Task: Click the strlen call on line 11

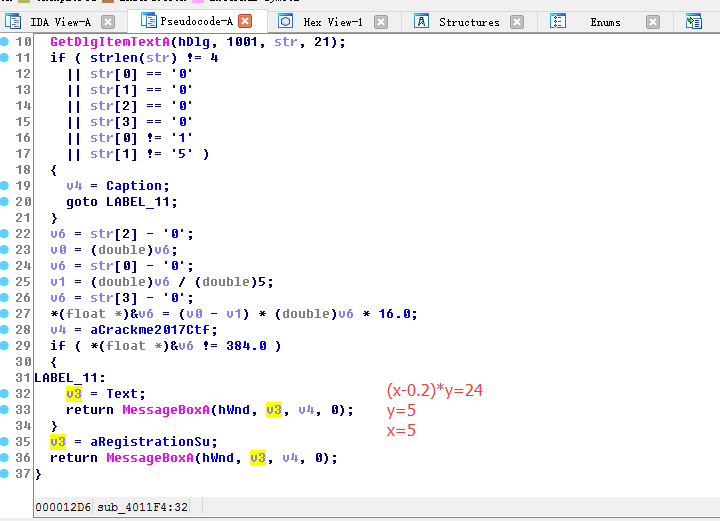Action: click(114, 58)
